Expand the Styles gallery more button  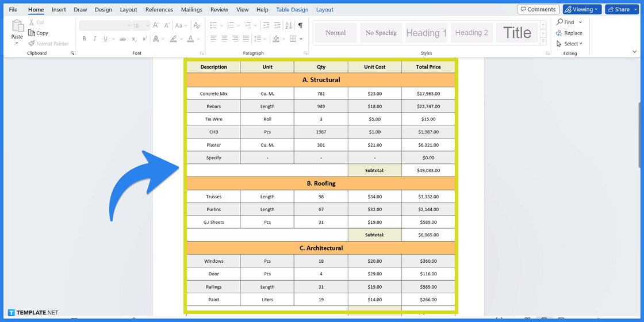pyautogui.click(x=543, y=41)
